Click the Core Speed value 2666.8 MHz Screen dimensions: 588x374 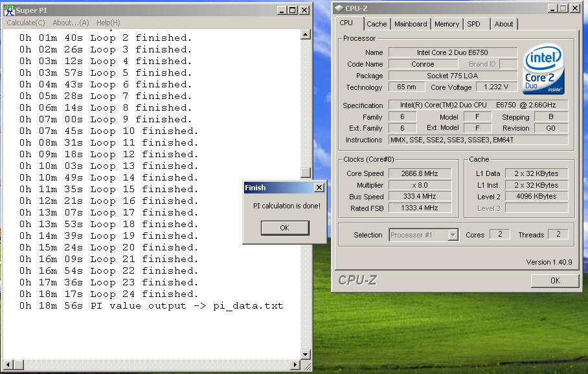point(420,173)
